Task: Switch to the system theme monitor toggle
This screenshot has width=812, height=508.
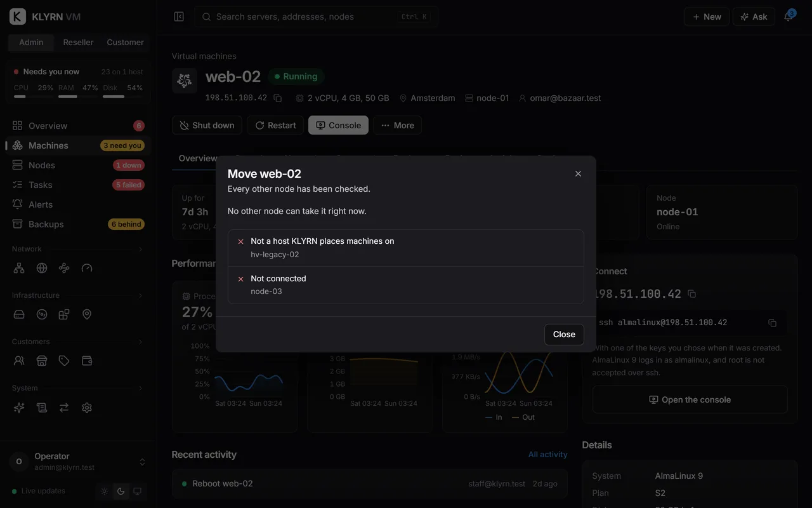Action: [x=137, y=491]
